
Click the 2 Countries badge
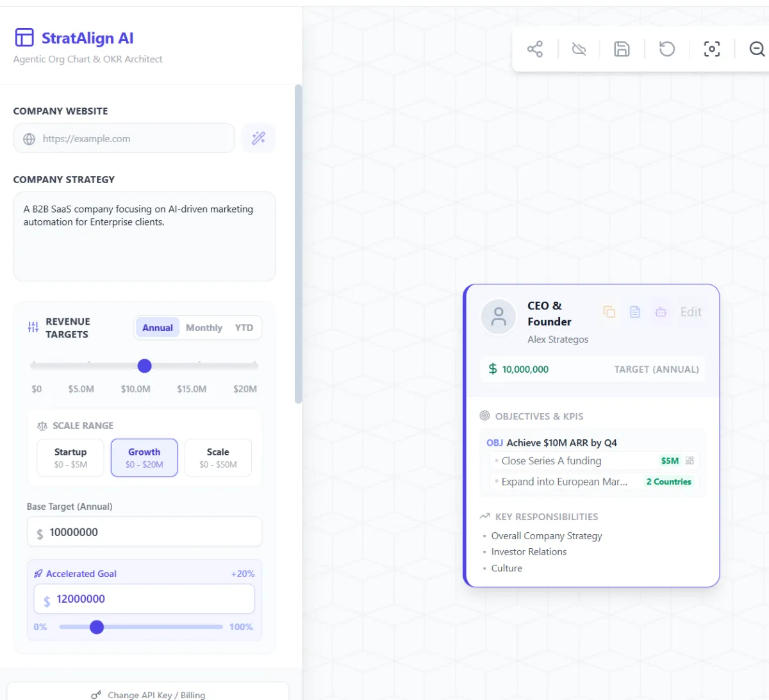(x=669, y=482)
